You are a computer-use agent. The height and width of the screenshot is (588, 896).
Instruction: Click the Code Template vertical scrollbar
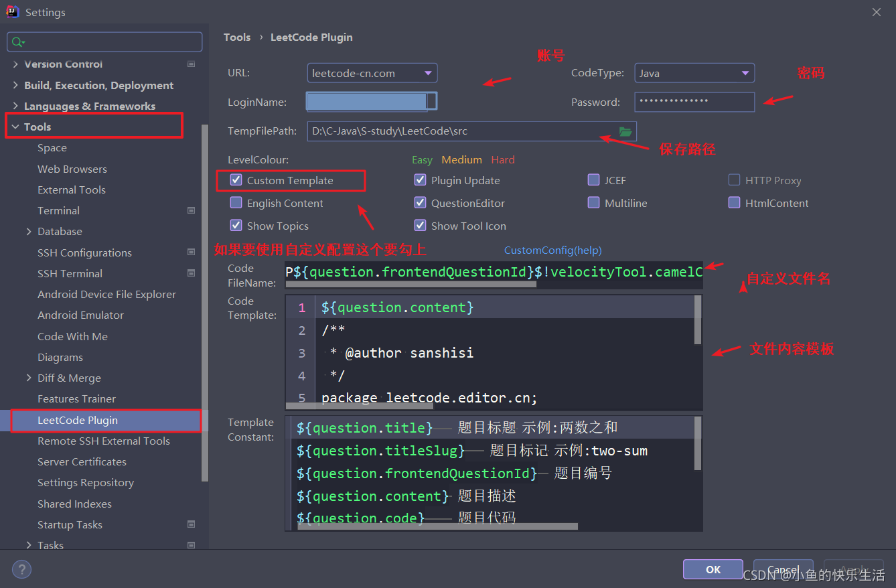(x=698, y=320)
